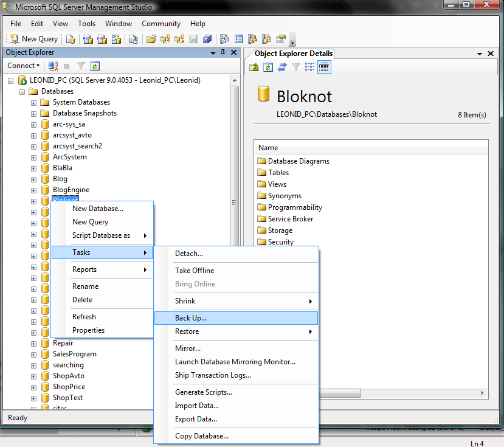Close the Object Explorer Details tab
Viewport: 504px width, 447px height.
491,54
